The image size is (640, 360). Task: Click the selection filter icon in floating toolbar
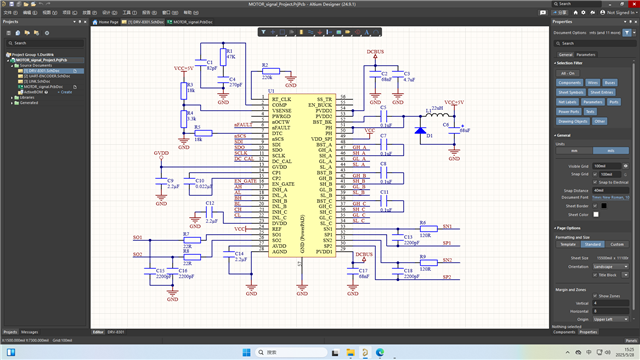point(264,32)
